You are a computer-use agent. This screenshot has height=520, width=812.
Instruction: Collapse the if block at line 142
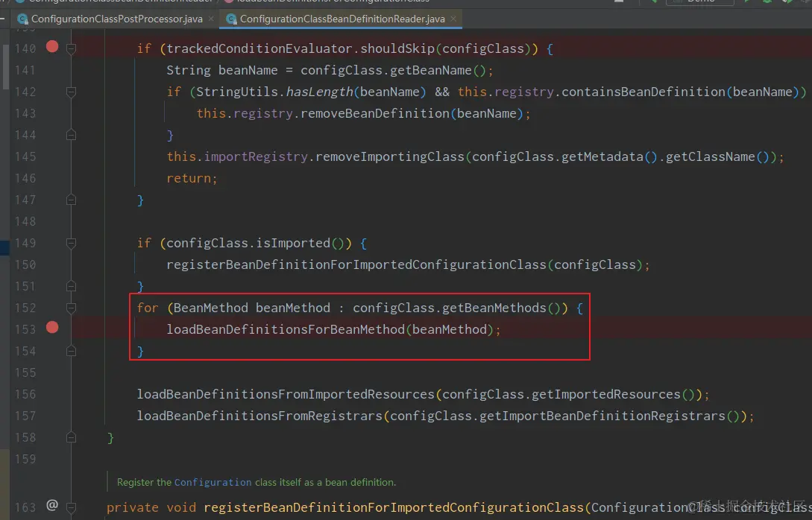tap(72, 92)
